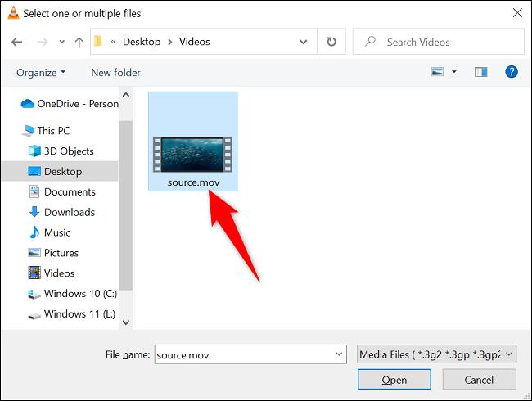Image resolution: width=532 pixels, height=401 pixels.
Task: Expand the view options dropdown arrow
Action: (x=454, y=72)
